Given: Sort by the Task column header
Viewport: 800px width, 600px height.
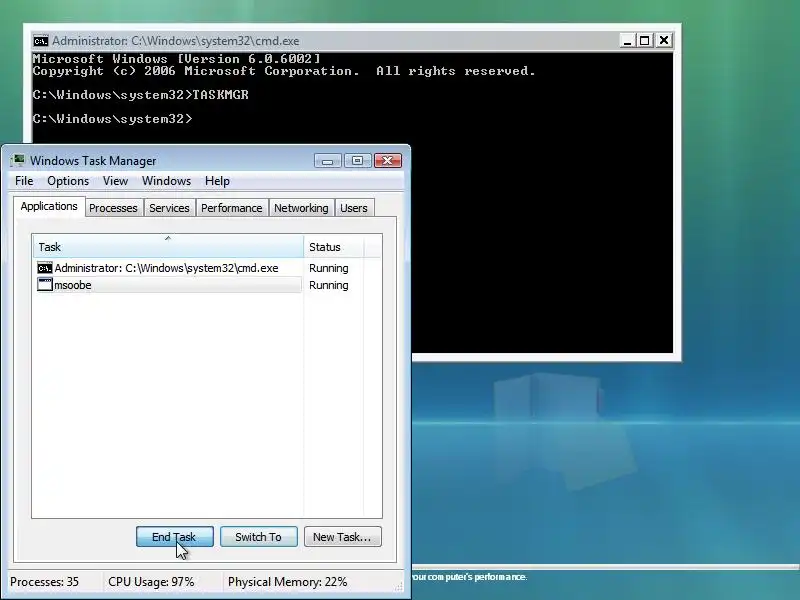Looking at the screenshot, I should [168, 247].
